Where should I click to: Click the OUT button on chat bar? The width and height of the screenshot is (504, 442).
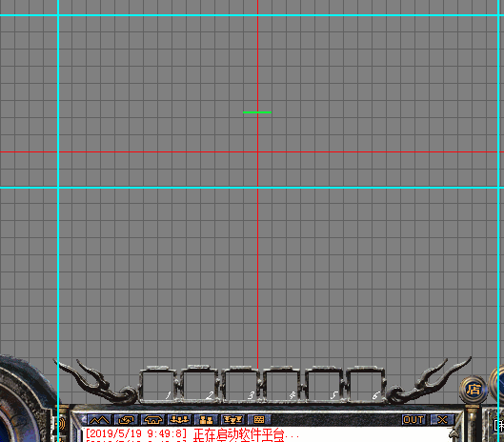[x=413, y=420]
